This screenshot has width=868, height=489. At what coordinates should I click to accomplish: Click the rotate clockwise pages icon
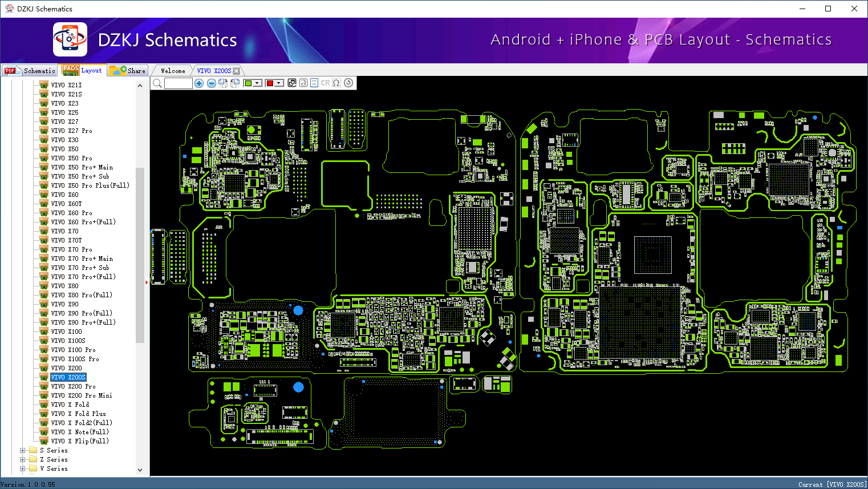[x=223, y=83]
